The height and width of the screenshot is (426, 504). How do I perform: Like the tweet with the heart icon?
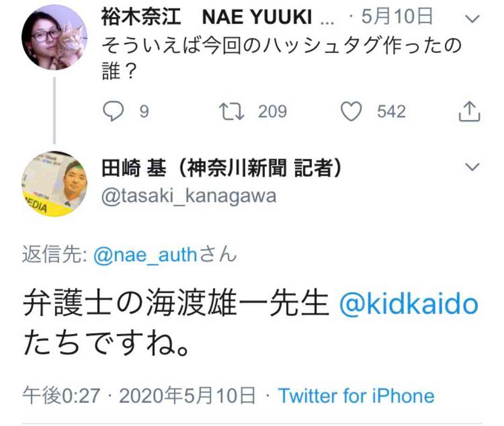[351, 111]
